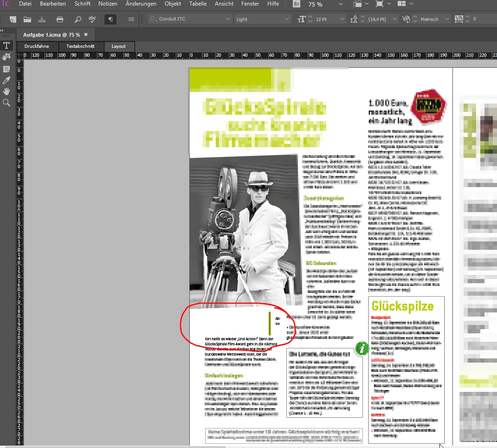The height and width of the screenshot is (448, 497).
Task: Close the Aufgabe 1.icma document tab
Action: coord(86,34)
